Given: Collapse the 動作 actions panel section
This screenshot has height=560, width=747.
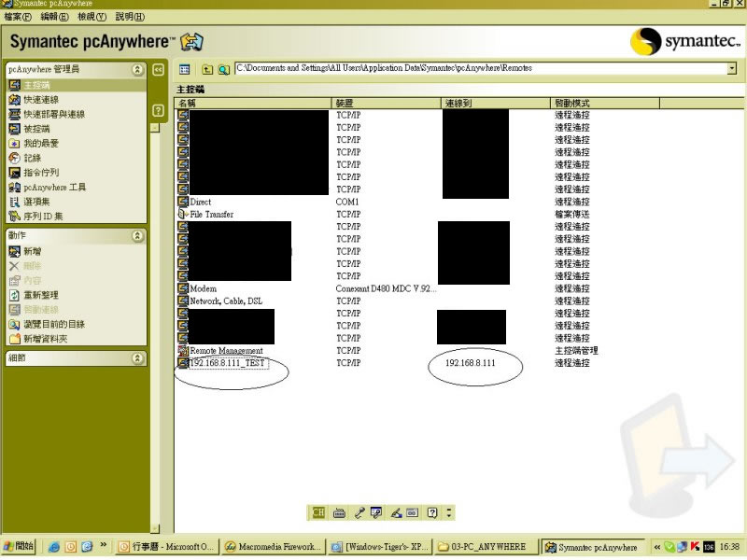Looking at the screenshot, I should pyautogui.click(x=137, y=236).
